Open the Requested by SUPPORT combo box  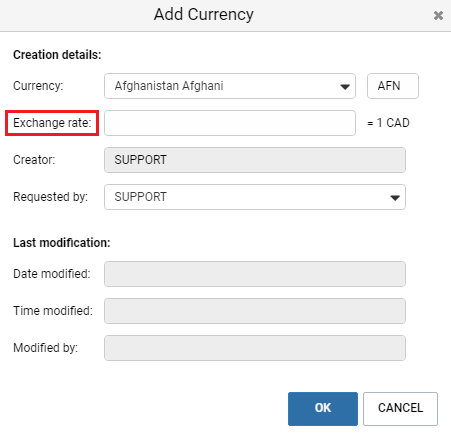[255, 197]
